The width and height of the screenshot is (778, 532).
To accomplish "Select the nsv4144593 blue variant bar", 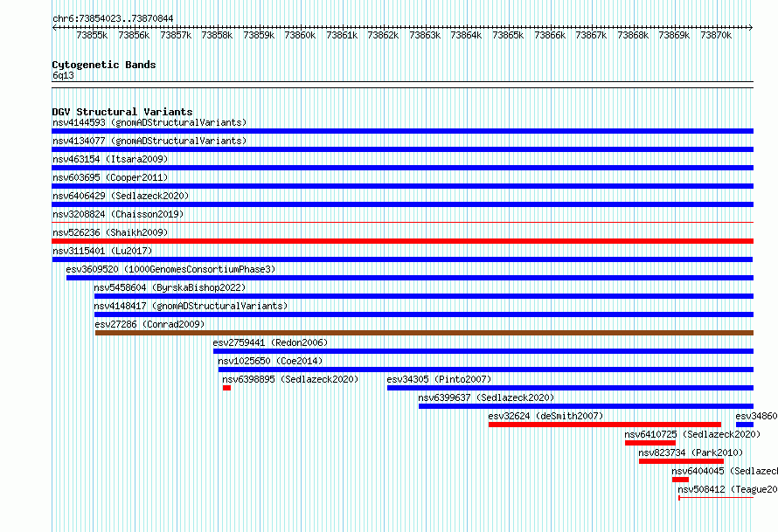I will pos(402,131).
